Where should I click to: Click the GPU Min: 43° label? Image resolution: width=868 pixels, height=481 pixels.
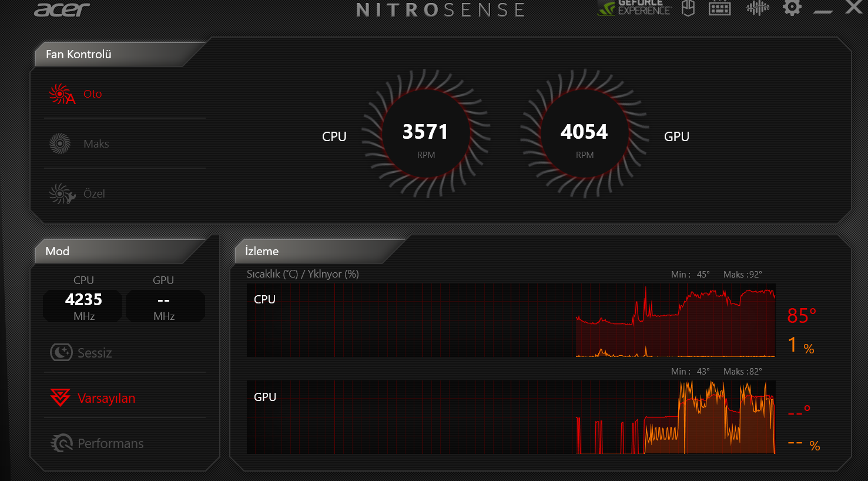click(x=691, y=372)
